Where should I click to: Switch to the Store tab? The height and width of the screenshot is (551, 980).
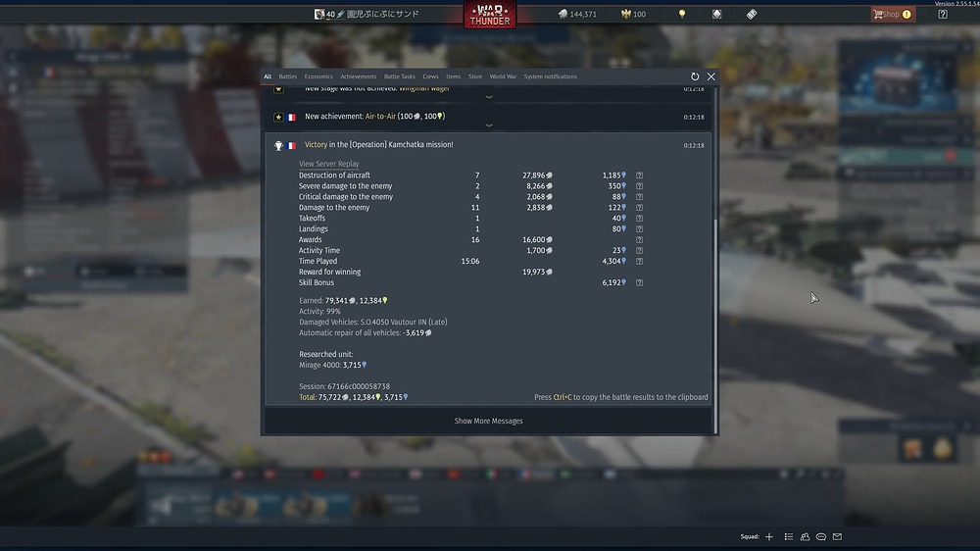pos(475,76)
